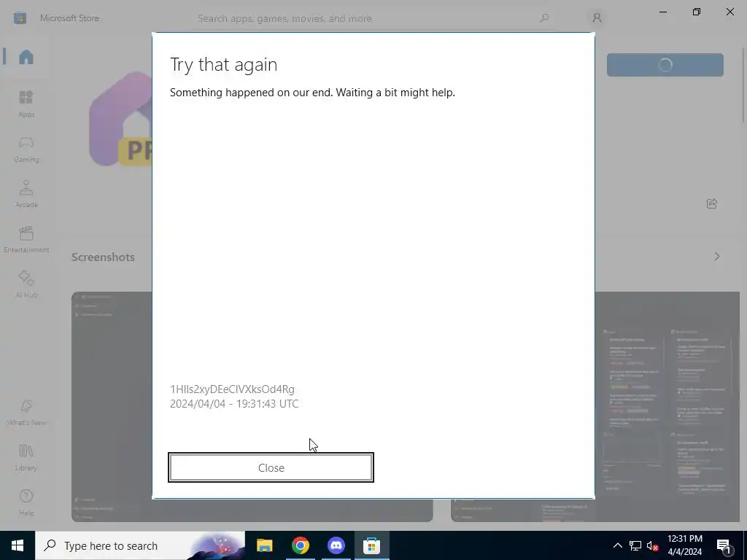Open the Arcade section
Image resolution: width=747 pixels, height=560 pixels.
coord(26,194)
